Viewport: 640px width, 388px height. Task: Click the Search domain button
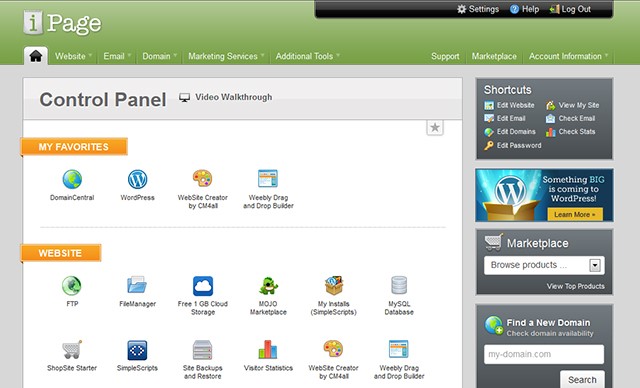(582, 379)
